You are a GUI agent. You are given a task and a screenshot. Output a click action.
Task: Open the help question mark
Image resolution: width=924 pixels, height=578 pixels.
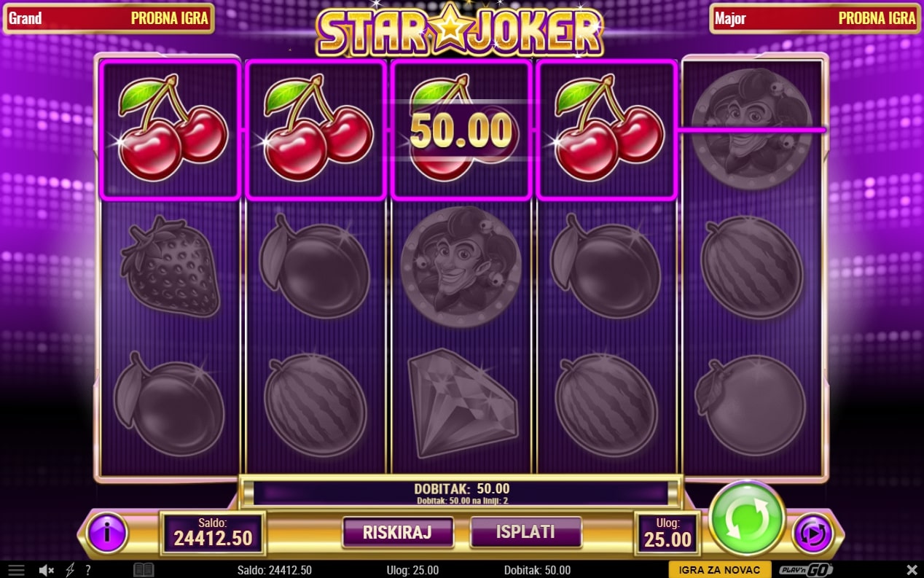click(88, 570)
